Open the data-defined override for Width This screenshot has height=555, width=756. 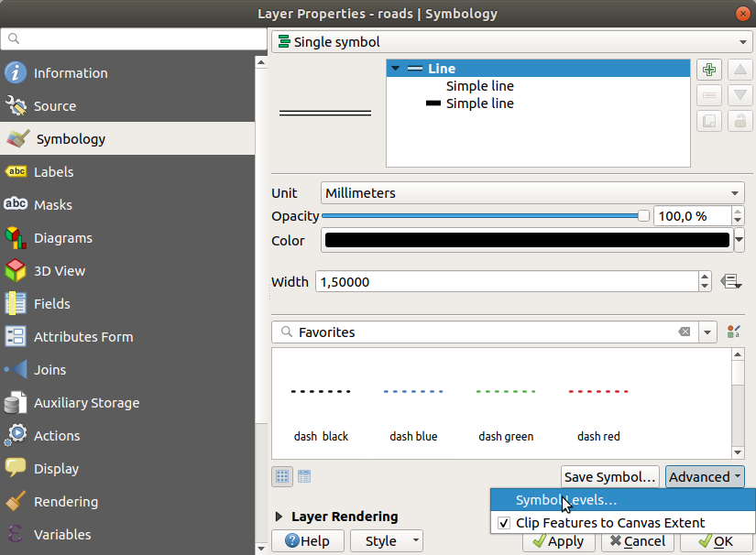[731, 281]
